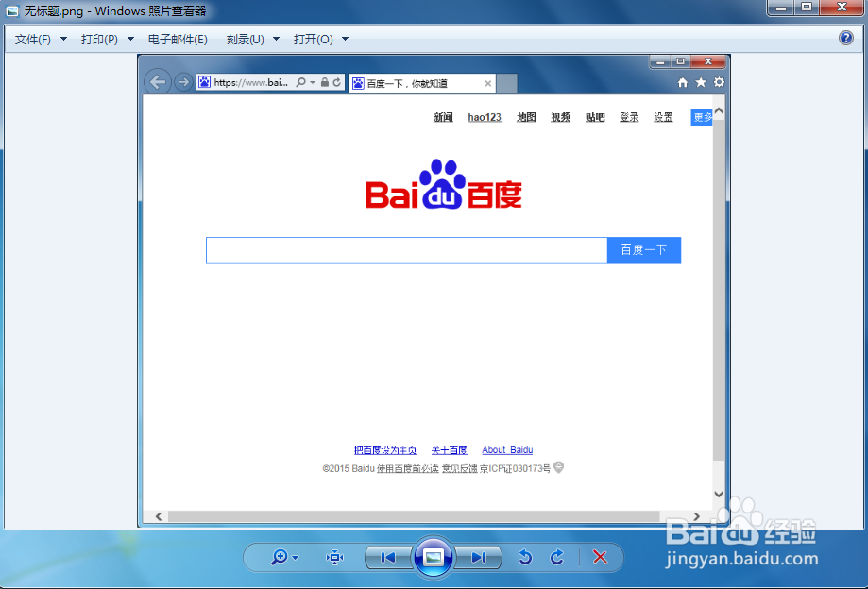Rotate the picture counterclockwise
The width and height of the screenshot is (868, 589).
525,558
